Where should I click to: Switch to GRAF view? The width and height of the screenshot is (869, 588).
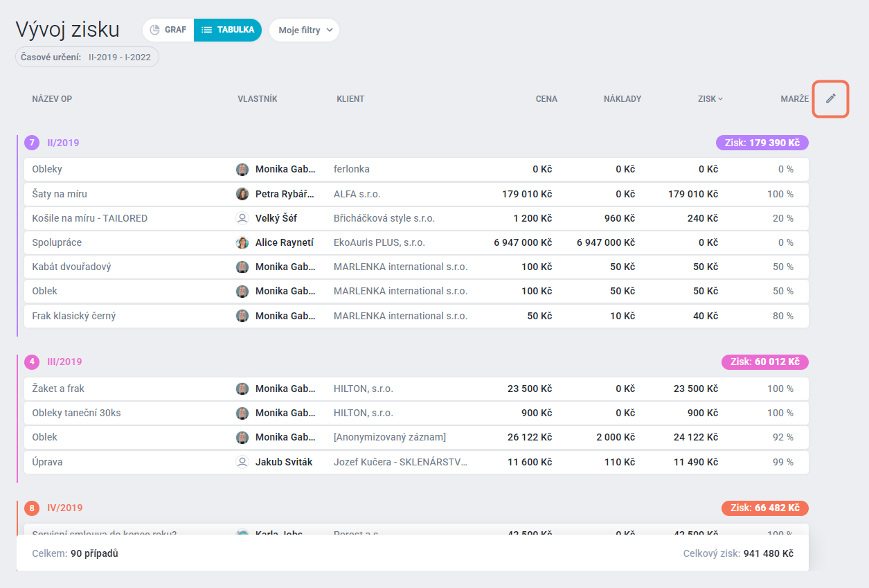(x=168, y=30)
